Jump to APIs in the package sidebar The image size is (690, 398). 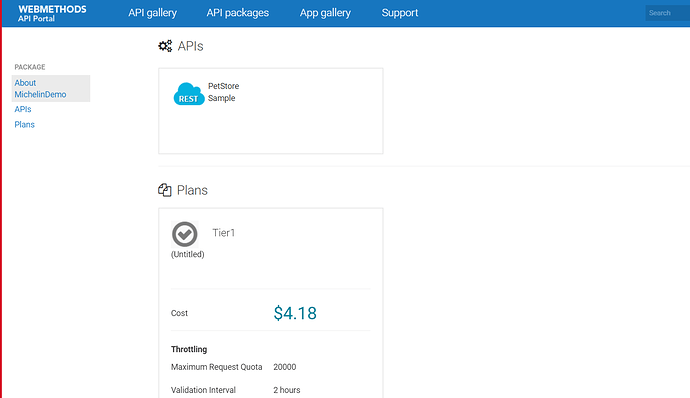[x=23, y=109]
